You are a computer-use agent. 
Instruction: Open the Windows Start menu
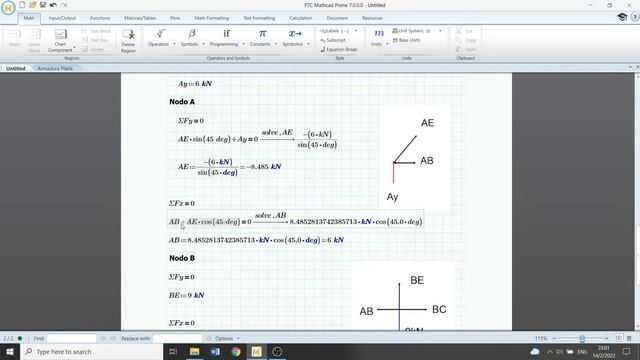[x=9, y=351]
